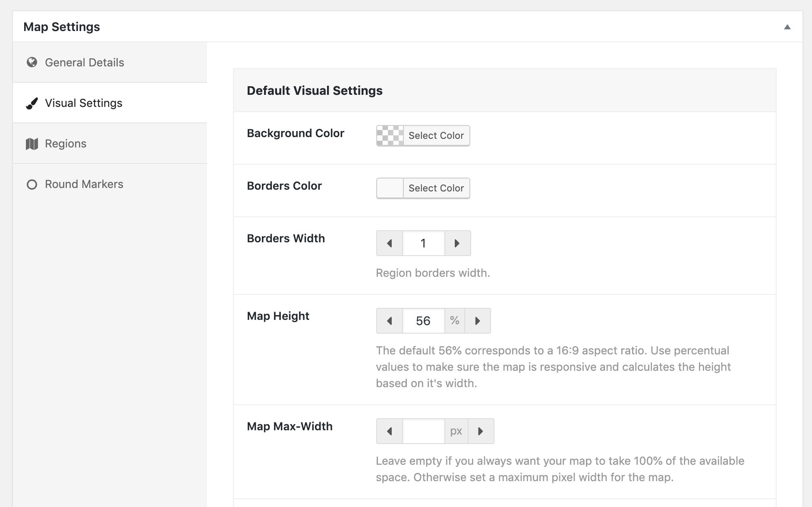Decrease Borders Width with left arrow
This screenshot has width=812, height=507.
(x=390, y=243)
